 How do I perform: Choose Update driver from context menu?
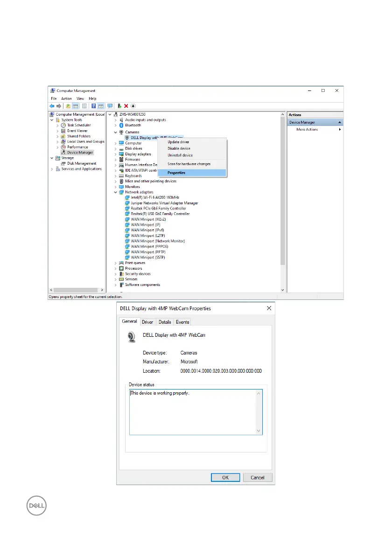point(192,142)
